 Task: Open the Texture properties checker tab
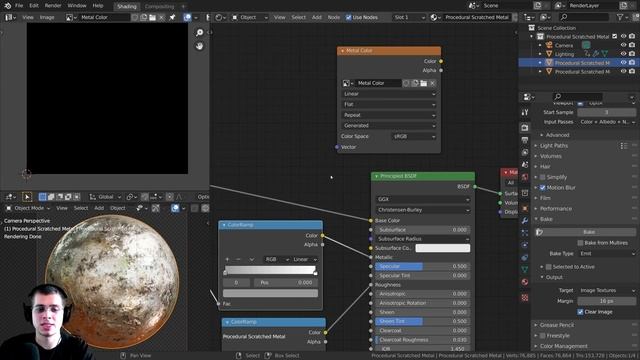coord(525,298)
